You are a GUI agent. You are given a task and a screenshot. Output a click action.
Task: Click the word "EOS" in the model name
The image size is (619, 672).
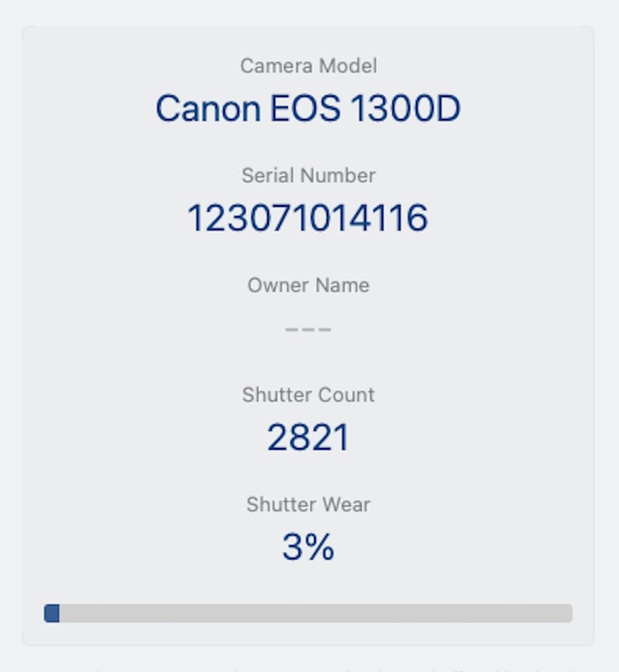tap(305, 108)
